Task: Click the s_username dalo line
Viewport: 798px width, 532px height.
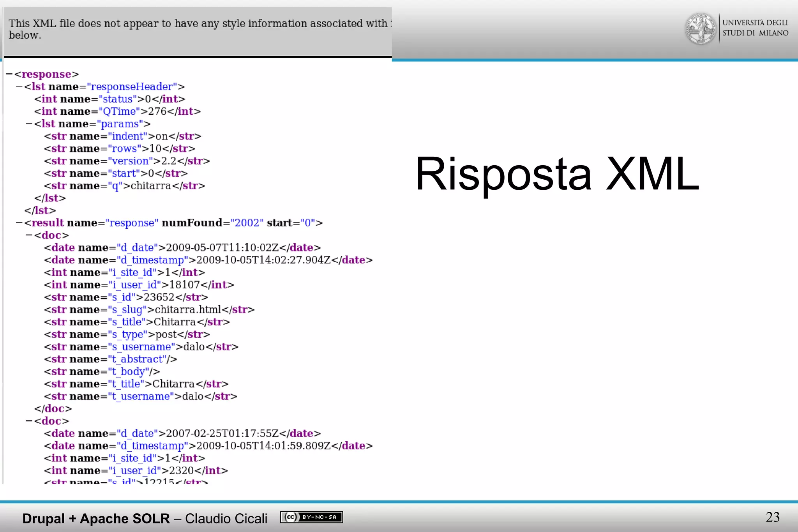Action: [x=141, y=347]
